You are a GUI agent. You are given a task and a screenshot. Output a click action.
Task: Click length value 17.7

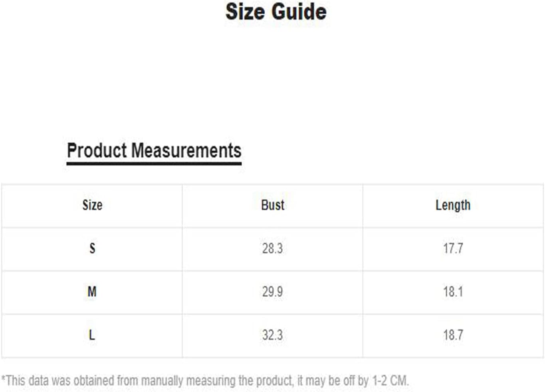[453, 248]
